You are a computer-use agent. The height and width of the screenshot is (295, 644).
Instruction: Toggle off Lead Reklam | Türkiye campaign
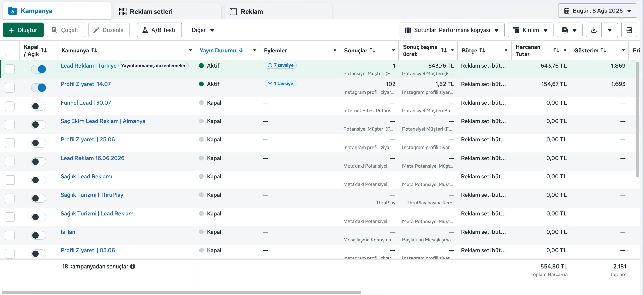pyautogui.click(x=39, y=69)
